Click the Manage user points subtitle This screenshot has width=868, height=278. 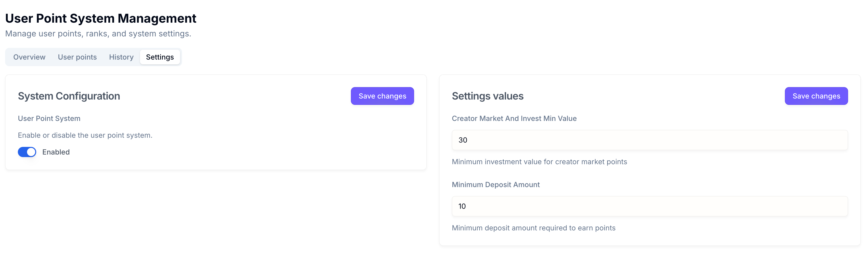pyautogui.click(x=98, y=34)
